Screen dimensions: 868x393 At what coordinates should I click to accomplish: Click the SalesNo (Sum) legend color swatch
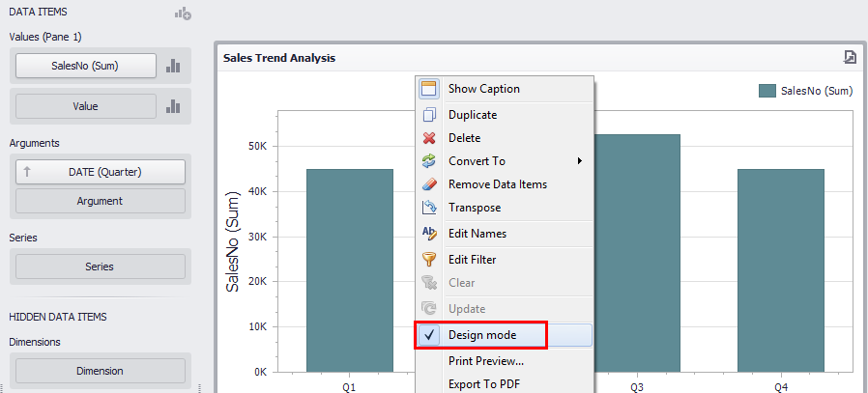click(767, 91)
